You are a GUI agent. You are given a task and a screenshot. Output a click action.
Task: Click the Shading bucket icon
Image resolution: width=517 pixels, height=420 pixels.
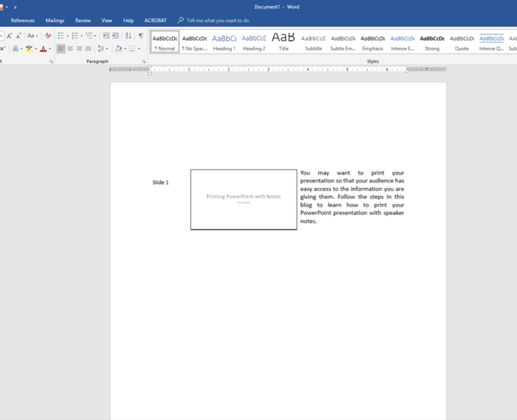(x=118, y=48)
